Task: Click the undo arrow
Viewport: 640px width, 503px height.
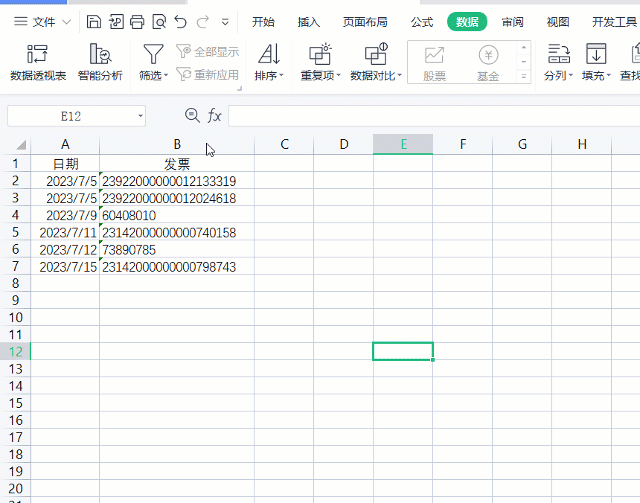Action: 180,22
